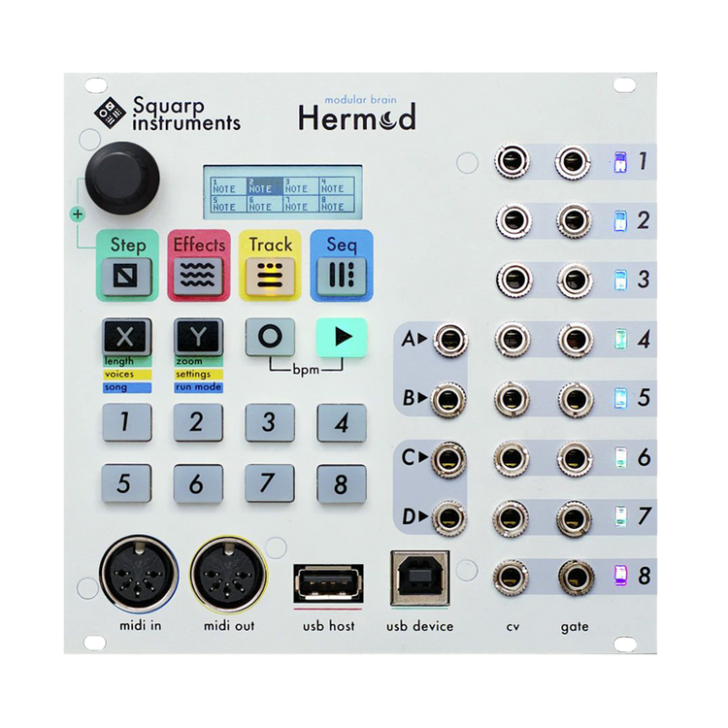Click the 'voices' yellow label

click(x=127, y=375)
